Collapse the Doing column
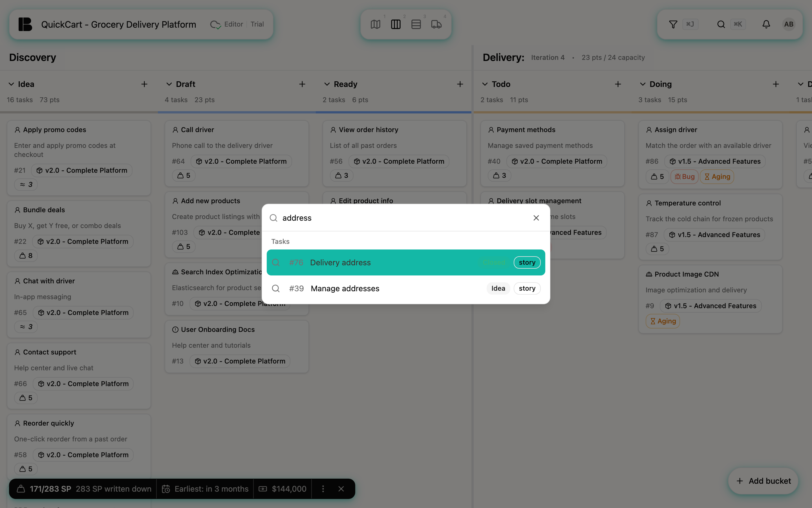This screenshot has height=508, width=812. (643, 84)
